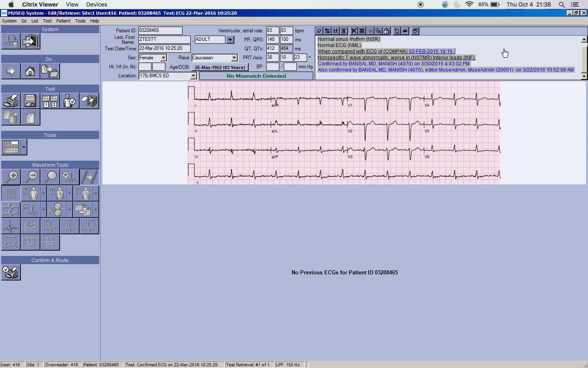
Task: Open the Location dropdown for BMCS ED
Action: (x=194, y=76)
